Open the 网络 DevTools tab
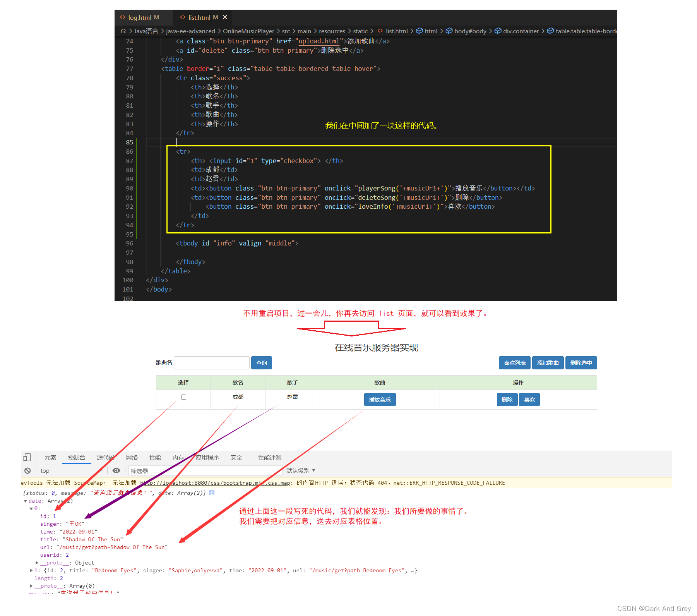 click(x=132, y=457)
